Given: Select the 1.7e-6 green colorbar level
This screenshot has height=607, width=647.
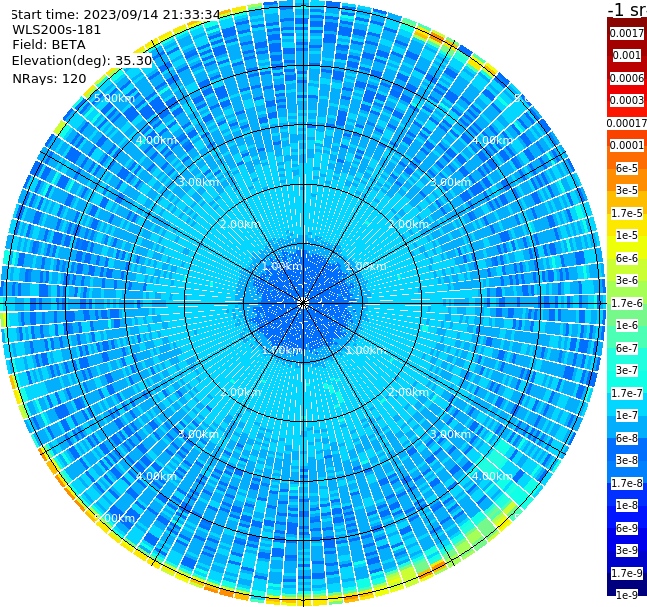Looking at the screenshot, I should tap(626, 303).
